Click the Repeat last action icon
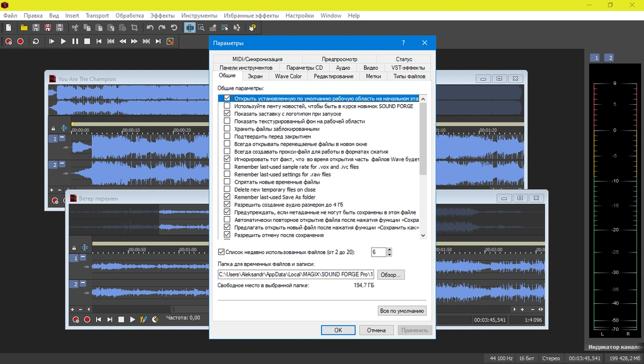644x364 pixels. 174,27
